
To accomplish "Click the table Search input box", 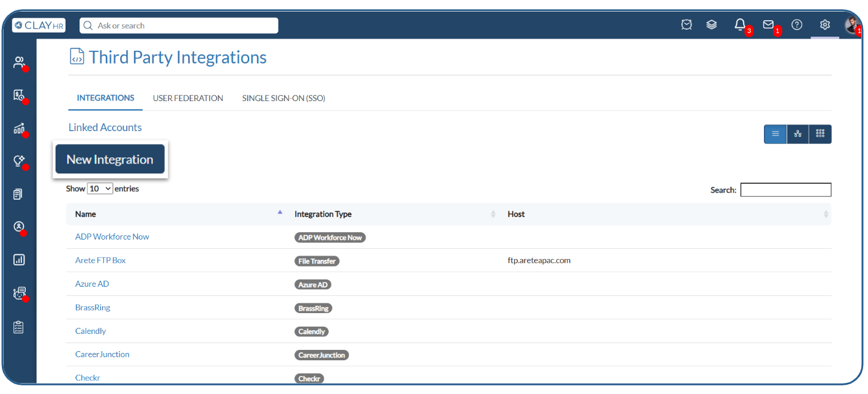I will (x=786, y=190).
